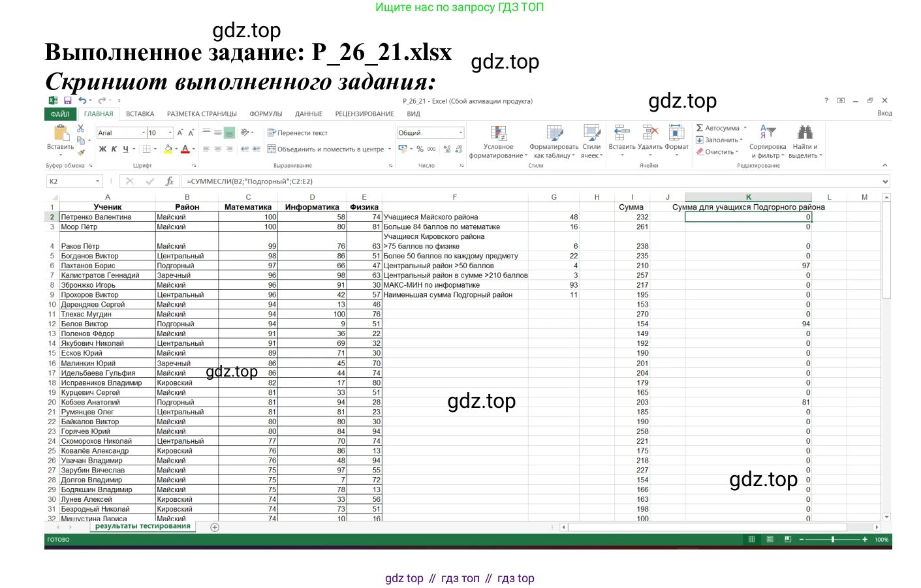The image size is (921, 588).
Task: Expand Форматировать как таблицу menu
Action: click(x=554, y=142)
